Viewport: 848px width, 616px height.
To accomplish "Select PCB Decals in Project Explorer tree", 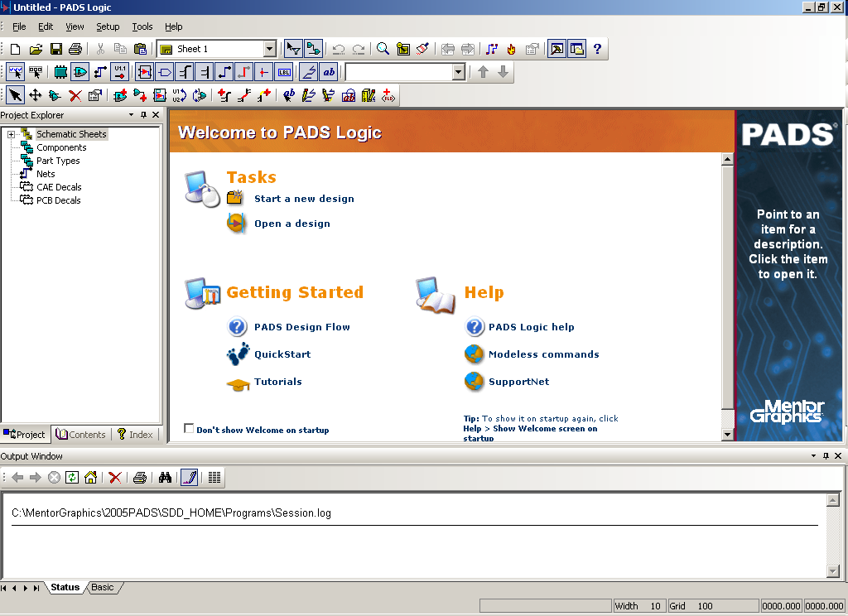I will (x=59, y=200).
